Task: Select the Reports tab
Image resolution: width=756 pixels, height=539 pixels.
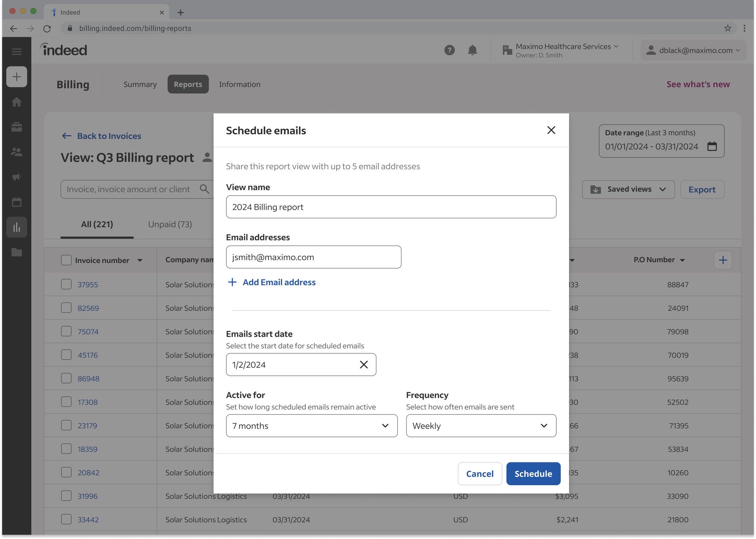Action: (x=188, y=84)
